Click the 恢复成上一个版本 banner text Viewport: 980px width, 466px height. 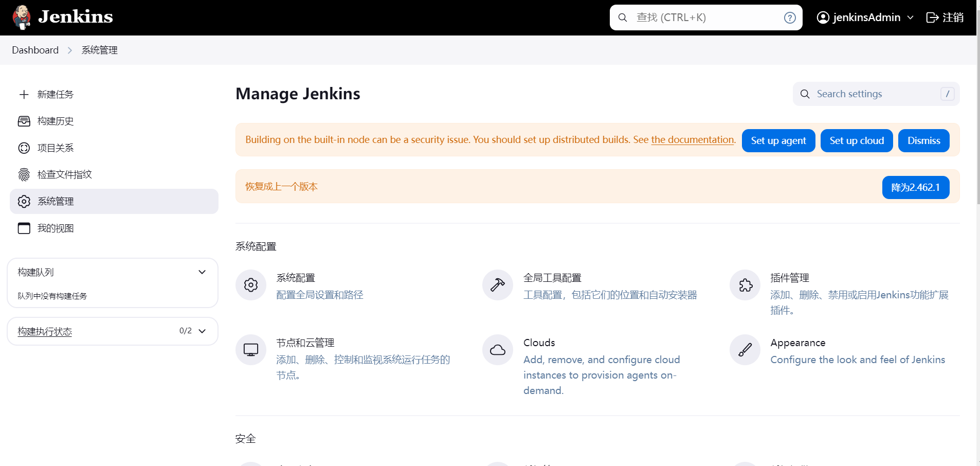(281, 186)
